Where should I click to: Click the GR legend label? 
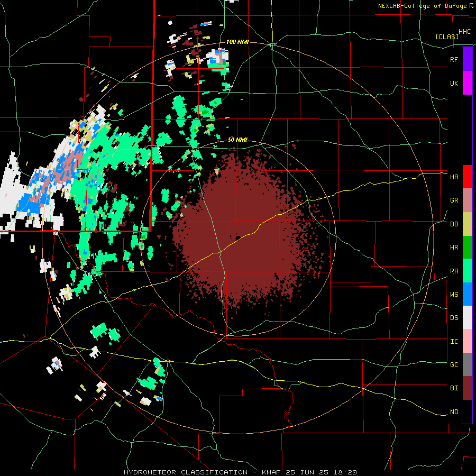[x=454, y=200]
